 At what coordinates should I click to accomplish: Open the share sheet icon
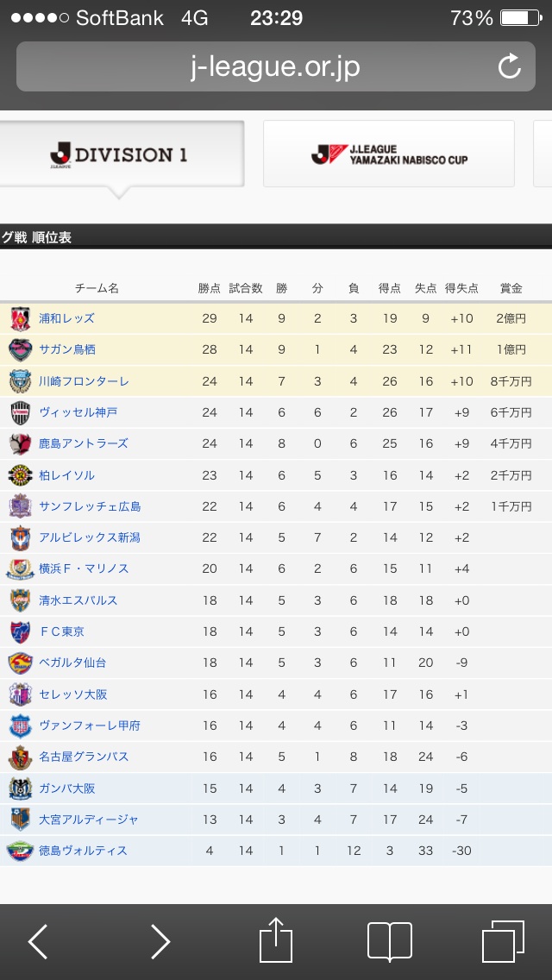(276, 939)
